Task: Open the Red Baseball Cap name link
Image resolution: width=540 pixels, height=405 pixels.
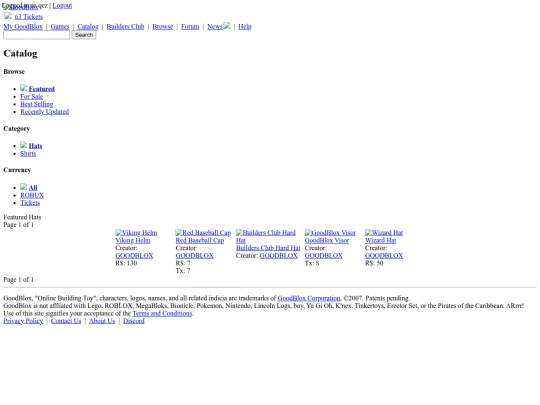Action: click(200, 240)
